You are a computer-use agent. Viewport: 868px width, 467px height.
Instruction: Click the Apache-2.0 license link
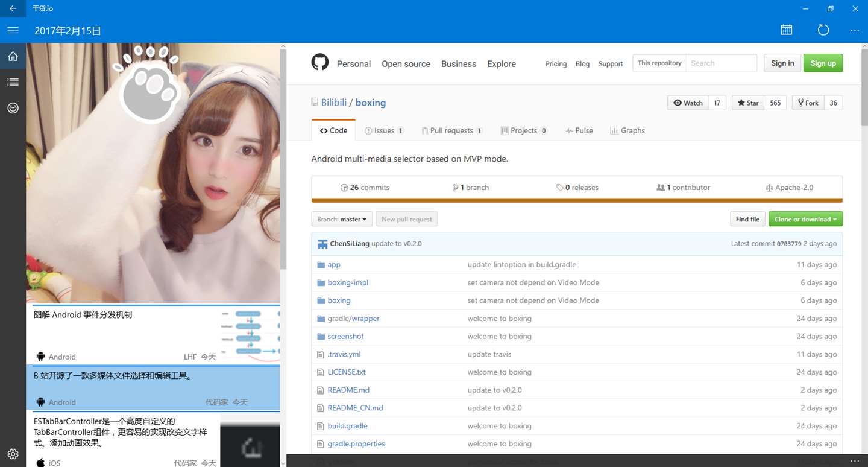coord(790,188)
